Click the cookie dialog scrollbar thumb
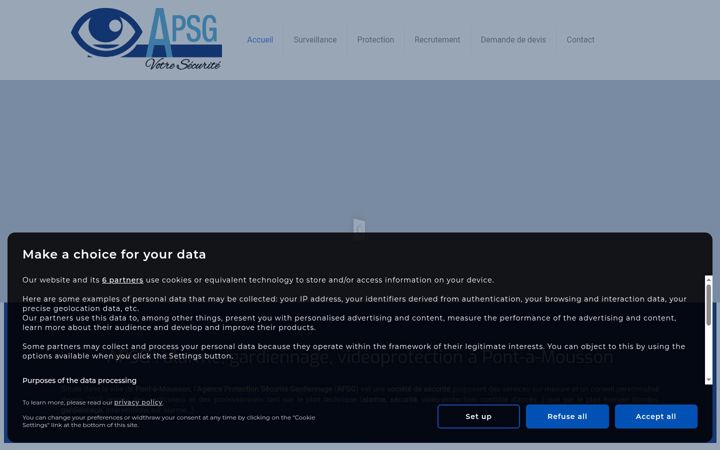The height and width of the screenshot is (450, 720). (x=709, y=305)
